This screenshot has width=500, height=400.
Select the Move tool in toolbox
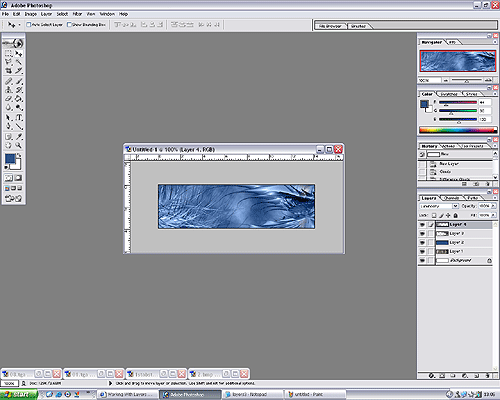point(19,54)
